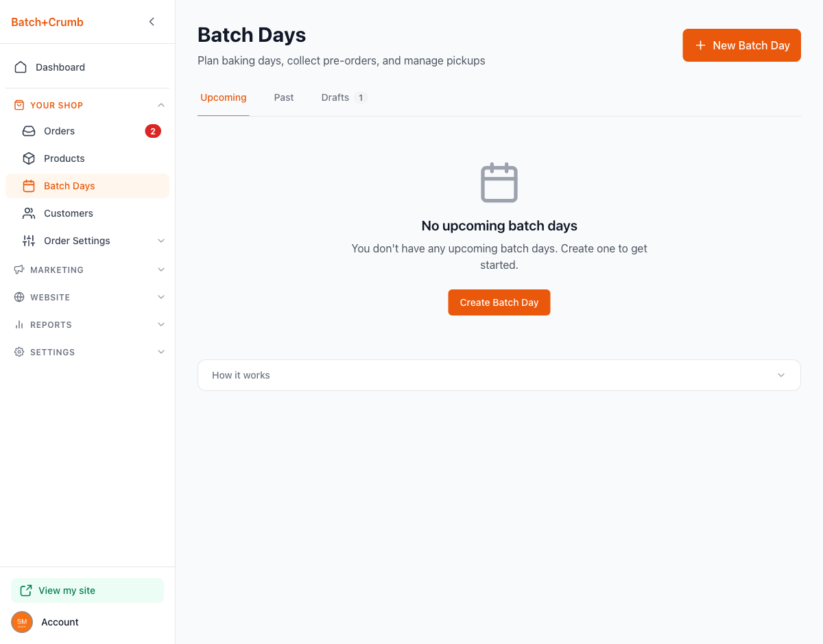Viewport: 823px width, 644px height.
Task: Click the Reports bar chart icon
Action: click(x=19, y=324)
